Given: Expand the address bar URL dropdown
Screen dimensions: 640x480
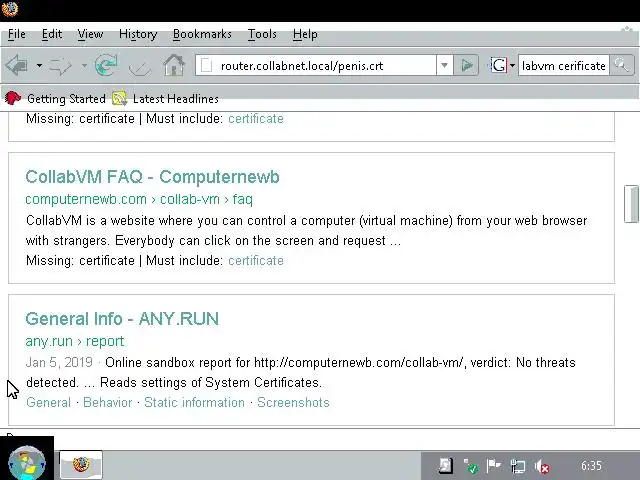Looking at the screenshot, I should pos(444,65).
